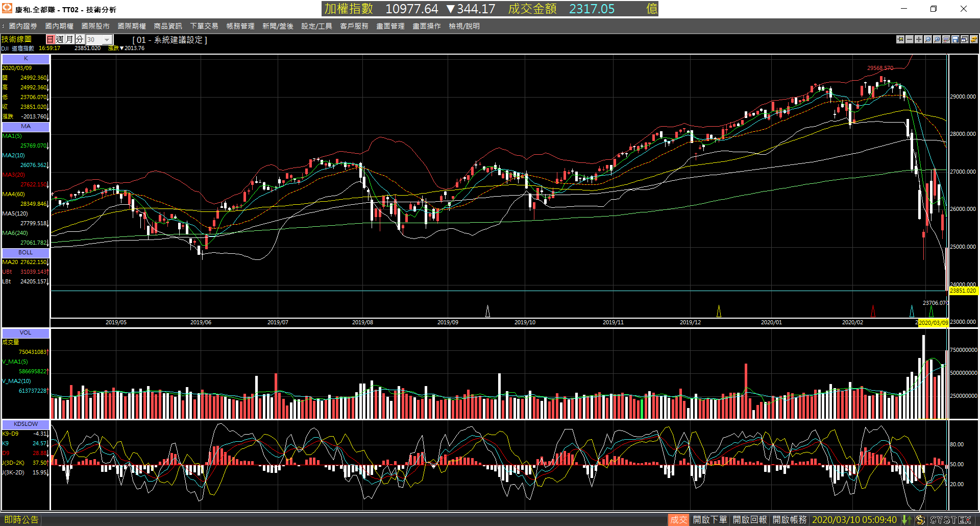The height and width of the screenshot is (526, 980).
Task: Zoom out with magnifier minus icon
Action: tap(928, 39)
